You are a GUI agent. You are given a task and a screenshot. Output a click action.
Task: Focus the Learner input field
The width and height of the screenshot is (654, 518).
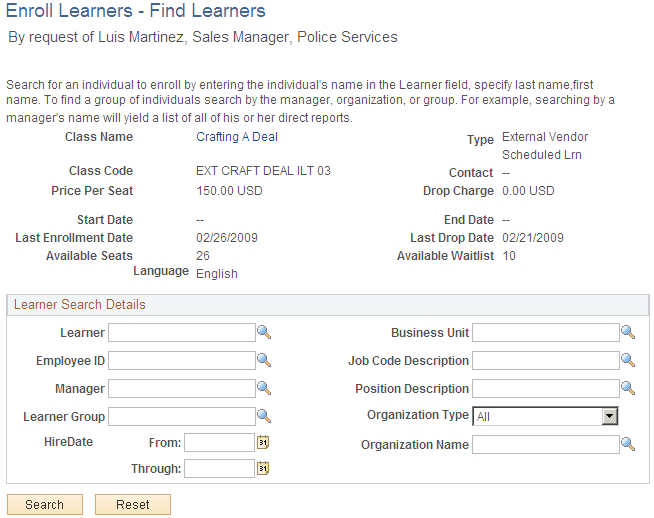click(x=182, y=333)
